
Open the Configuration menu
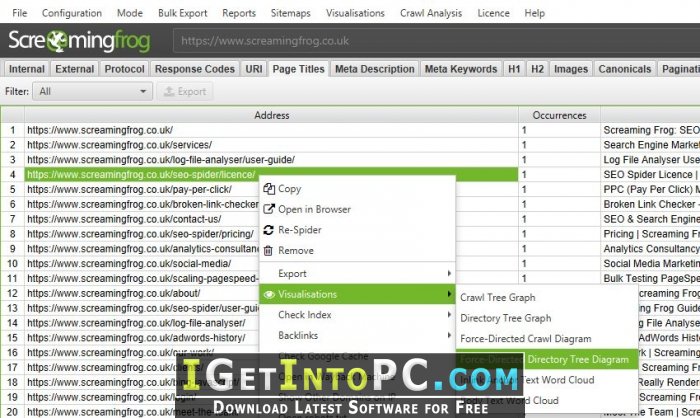pos(72,13)
